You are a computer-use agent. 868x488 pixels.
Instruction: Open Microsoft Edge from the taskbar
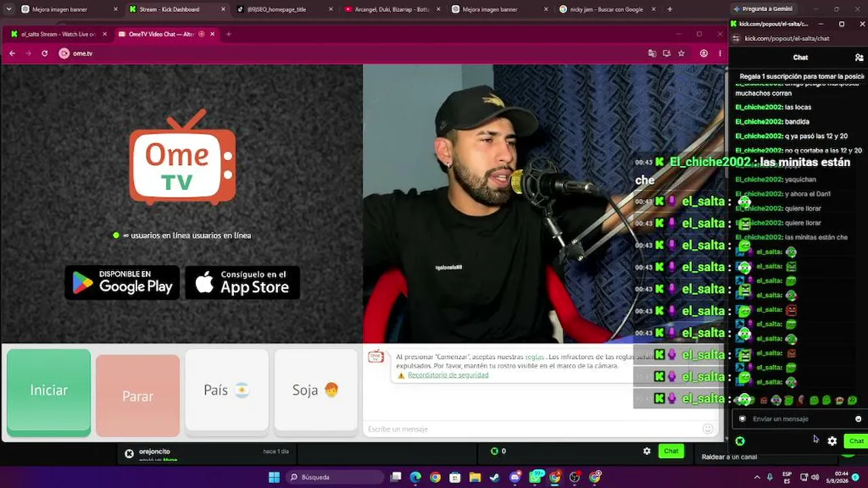pos(415,477)
